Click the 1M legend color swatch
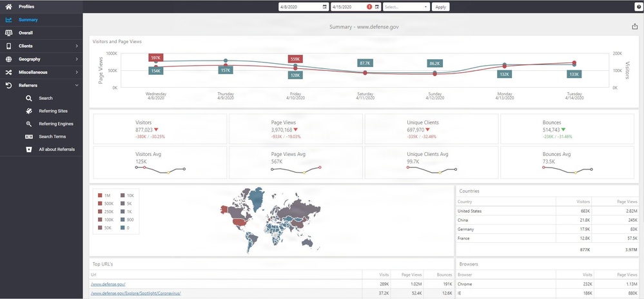Image resolution: width=644 pixels, height=299 pixels. [100, 195]
